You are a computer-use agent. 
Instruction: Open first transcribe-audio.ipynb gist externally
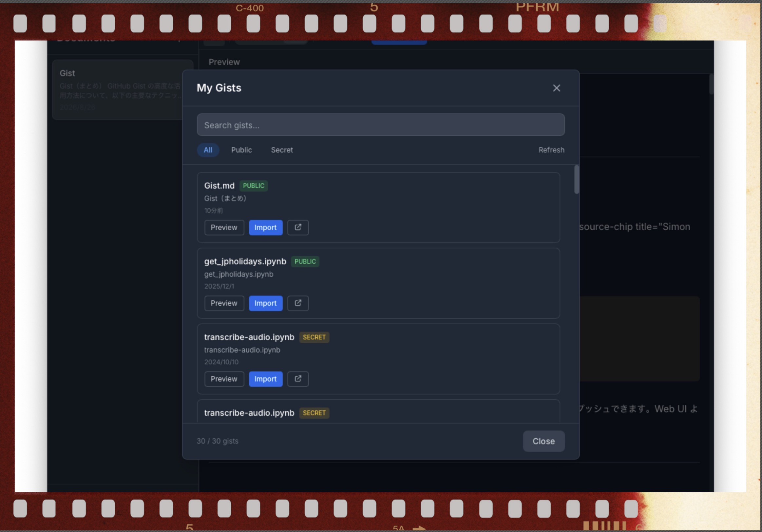(x=298, y=379)
